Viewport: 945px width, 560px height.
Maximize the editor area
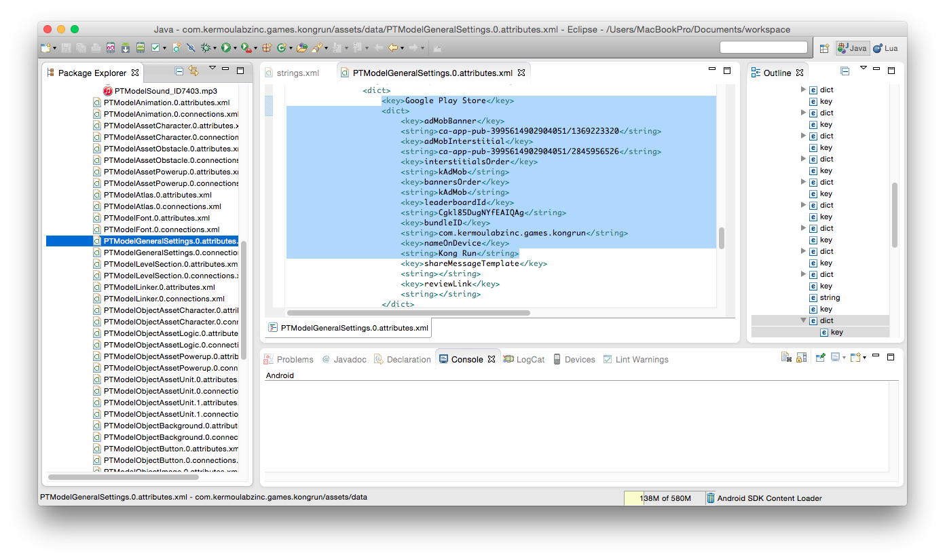[727, 70]
